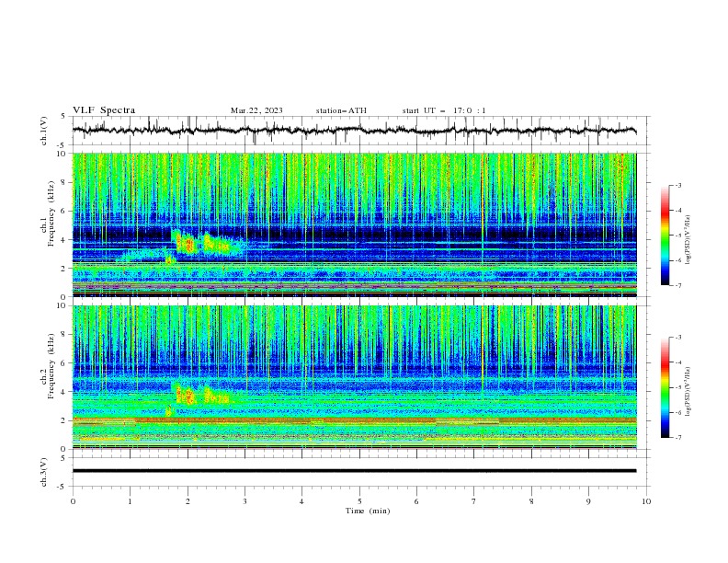Click the ch.2 spectrogram color scale bar
The height and width of the screenshot is (563, 728).
click(x=665, y=387)
